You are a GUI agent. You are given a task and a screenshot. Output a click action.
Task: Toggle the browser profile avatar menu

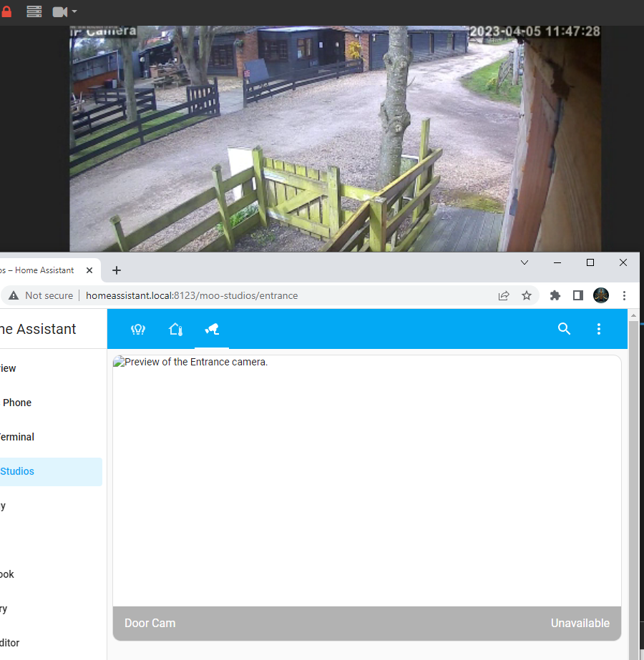[600, 295]
